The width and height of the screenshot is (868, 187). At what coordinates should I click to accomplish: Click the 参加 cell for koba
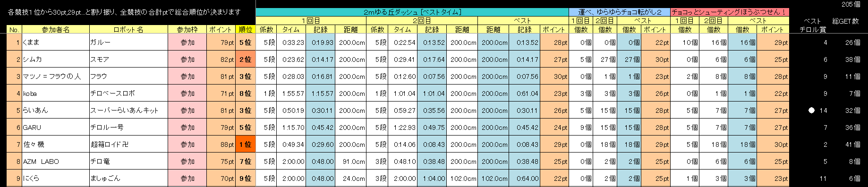(187, 93)
